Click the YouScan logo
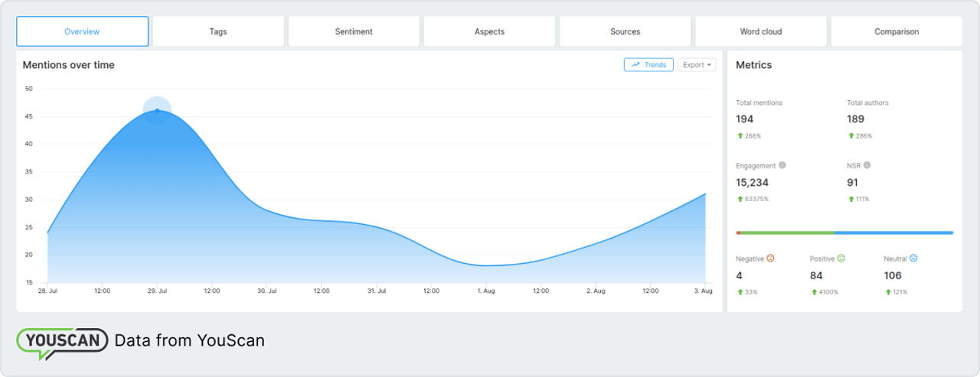 64,341
